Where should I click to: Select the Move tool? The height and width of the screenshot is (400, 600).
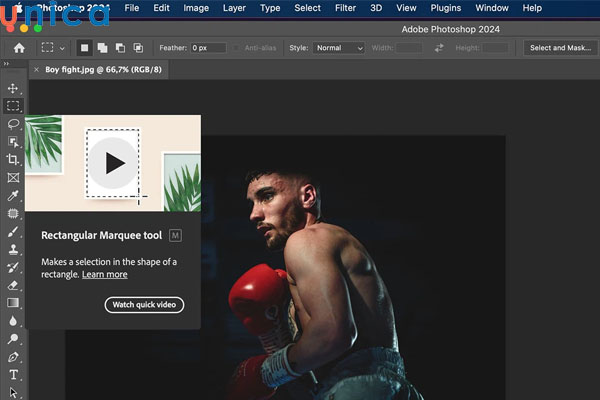pos(13,89)
